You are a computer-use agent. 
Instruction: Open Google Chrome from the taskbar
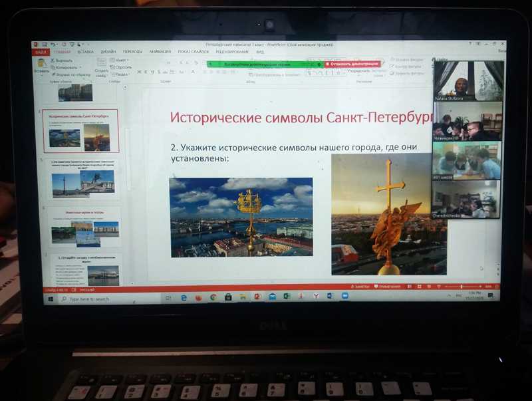[x=213, y=297]
